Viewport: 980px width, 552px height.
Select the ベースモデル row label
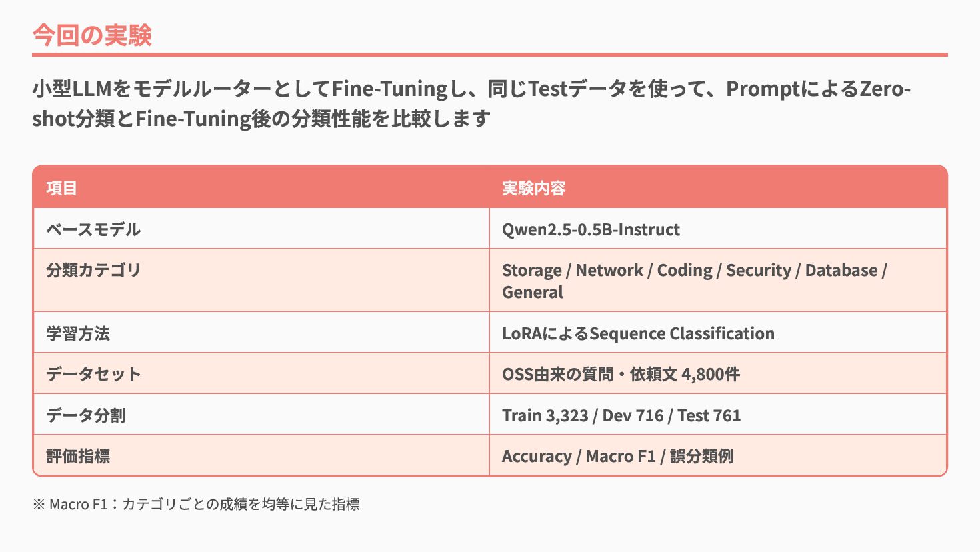(x=93, y=229)
